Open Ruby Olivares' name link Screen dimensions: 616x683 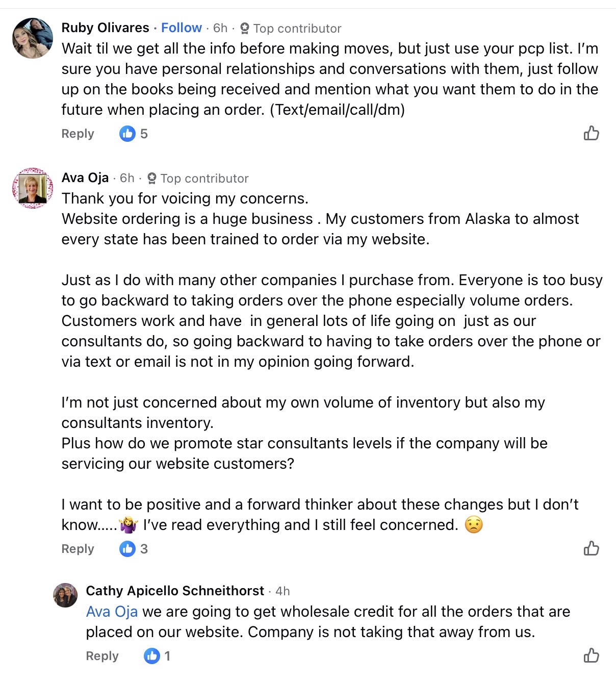coord(105,28)
